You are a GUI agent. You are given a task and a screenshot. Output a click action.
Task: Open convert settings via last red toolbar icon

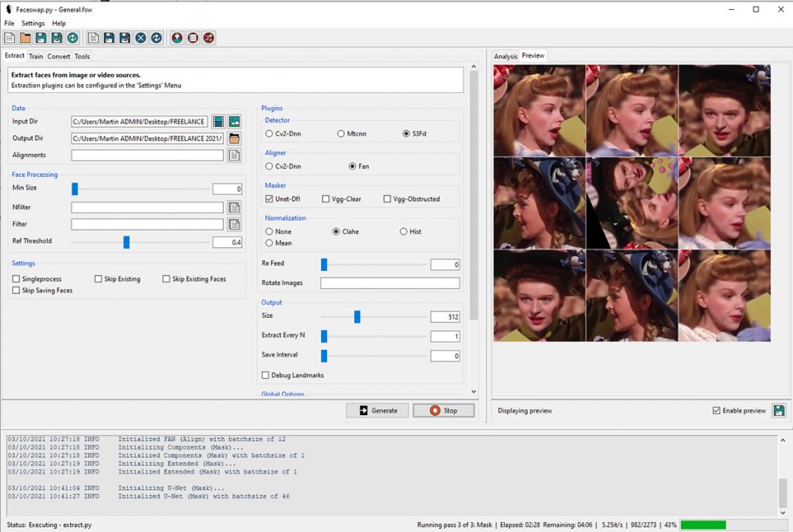pyautogui.click(x=209, y=38)
